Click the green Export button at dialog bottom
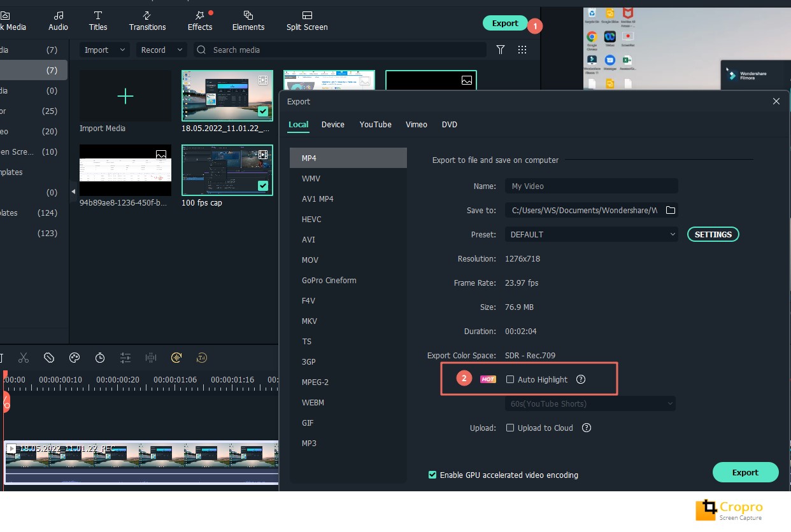This screenshot has height=532, width=791. pos(745,472)
